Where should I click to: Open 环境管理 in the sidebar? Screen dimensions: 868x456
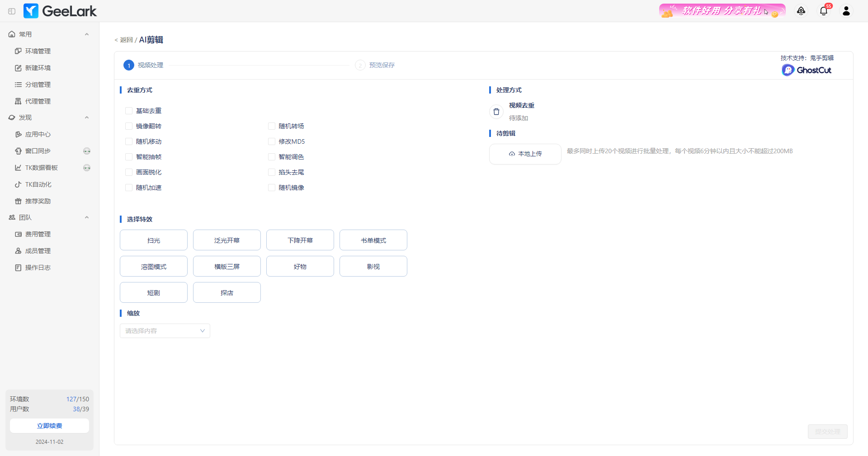point(38,51)
